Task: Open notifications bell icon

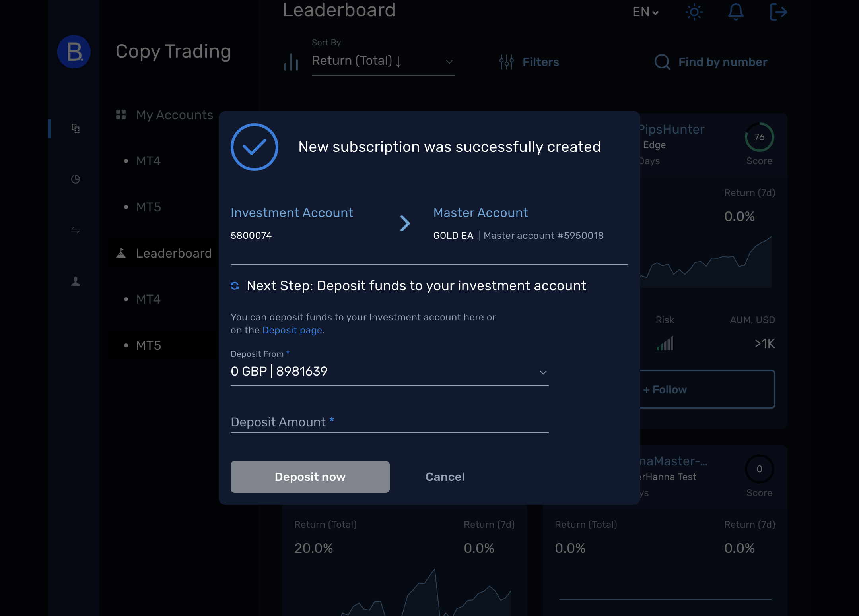Action: point(736,12)
